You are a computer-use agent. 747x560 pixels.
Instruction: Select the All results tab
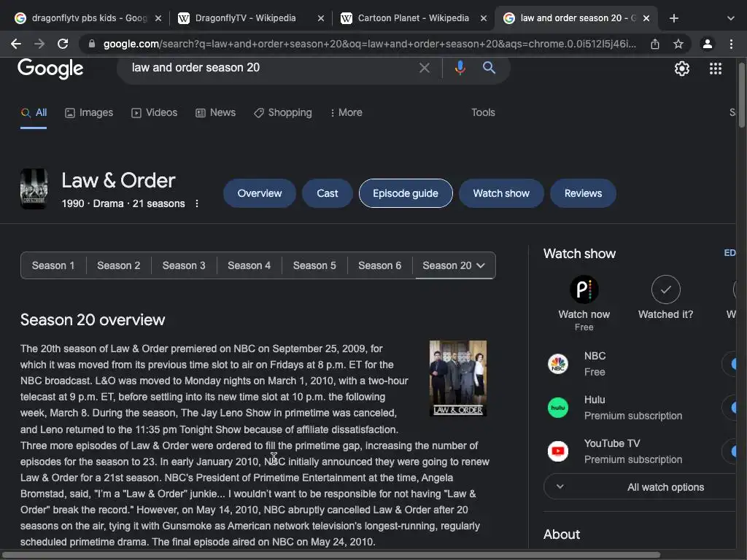pos(34,113)
